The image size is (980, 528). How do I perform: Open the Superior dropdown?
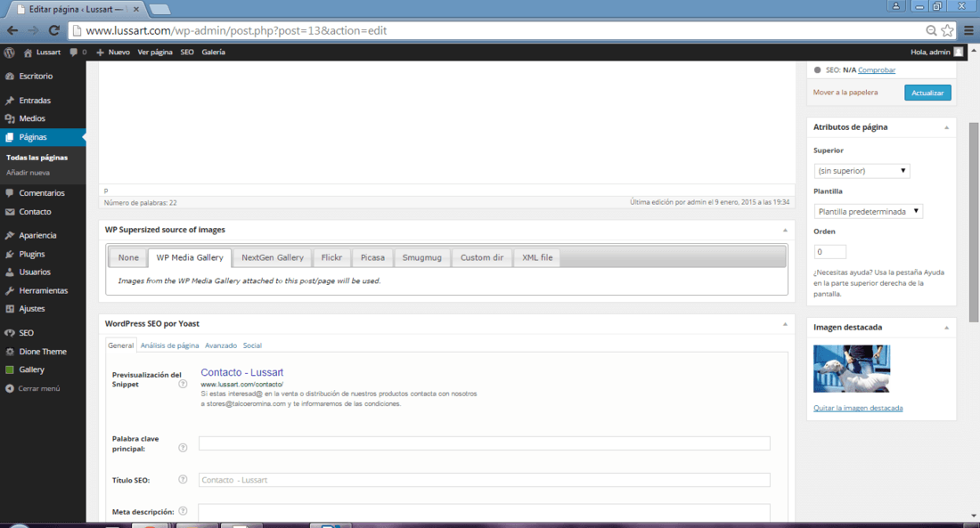[x=862, y=171]
